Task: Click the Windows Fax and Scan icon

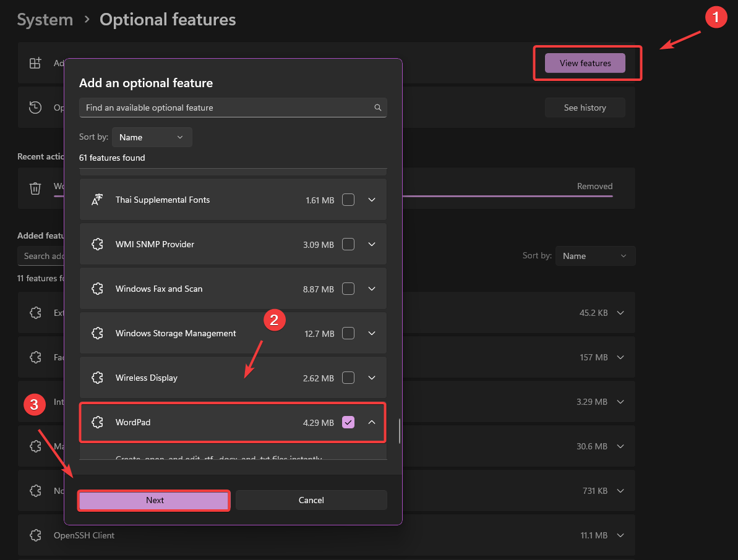Action: click(x=97, y=289)
